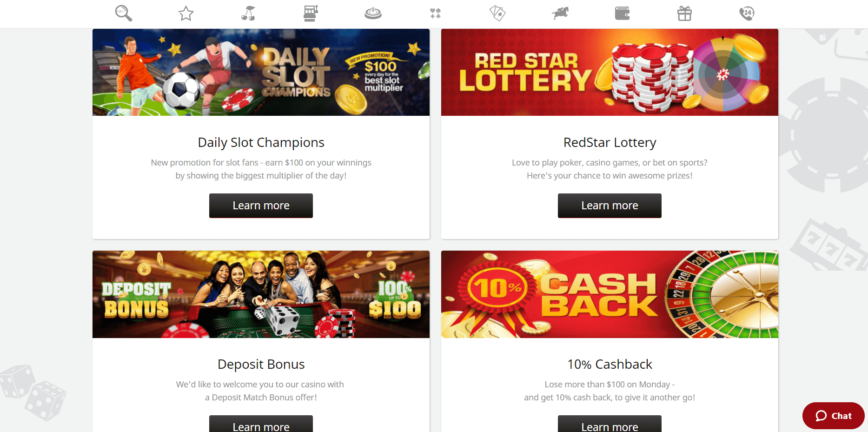
Task: Open the 10% Cash Back banner image
Action: pyautogui.click(x=610, y=294)
